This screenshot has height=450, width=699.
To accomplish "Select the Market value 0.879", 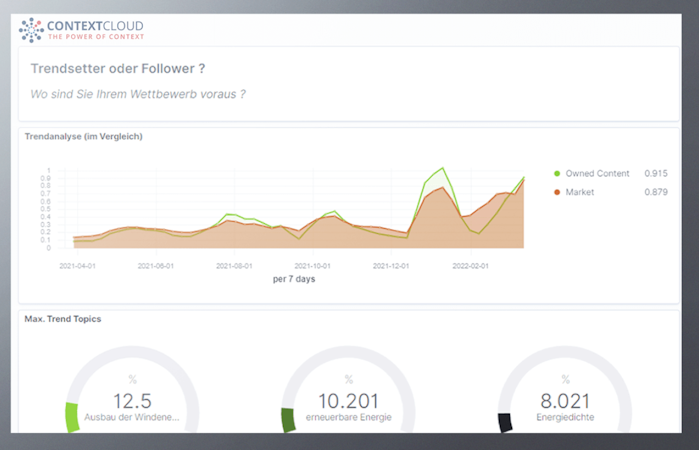I will coord(656,192).
